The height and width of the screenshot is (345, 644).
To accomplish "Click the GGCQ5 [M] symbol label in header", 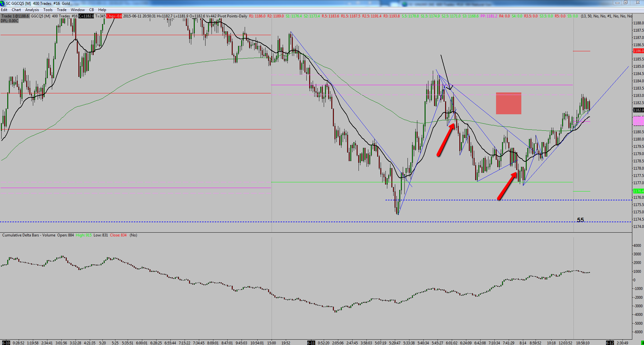I will tap(41, 16).
